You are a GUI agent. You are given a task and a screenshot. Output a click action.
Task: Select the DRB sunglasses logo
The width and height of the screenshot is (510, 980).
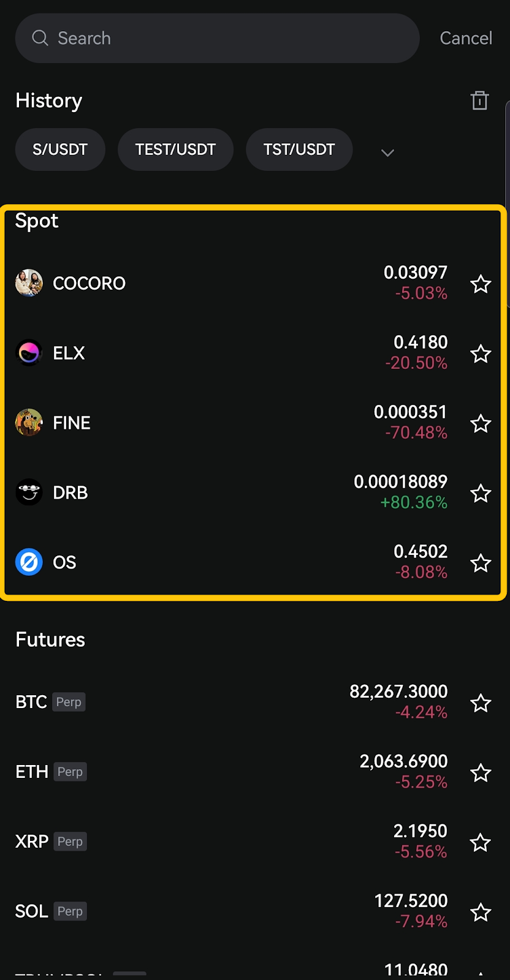pyautogui.click(x=29, y=492)
